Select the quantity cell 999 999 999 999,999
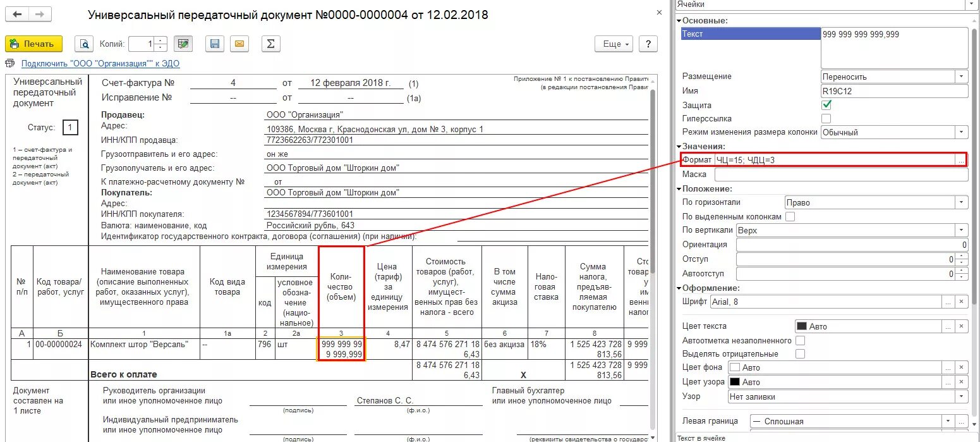The height and width of the screenshot is (442, 980). 341,350
